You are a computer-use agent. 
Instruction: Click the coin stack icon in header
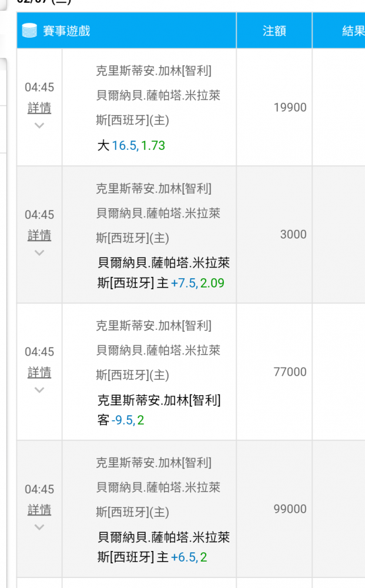click(x=29, y=31)
